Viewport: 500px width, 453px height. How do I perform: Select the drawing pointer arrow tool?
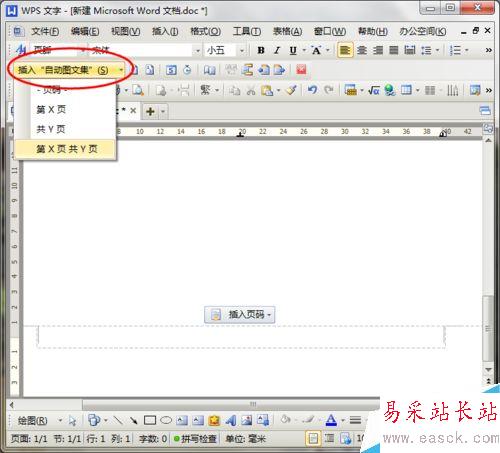click(72, 421)
